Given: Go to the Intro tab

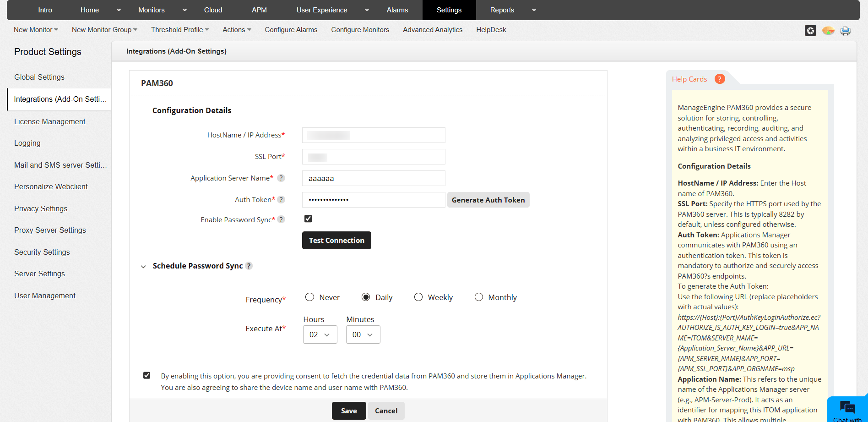Looking at the screenshot, I should click(x=45, y=10).
